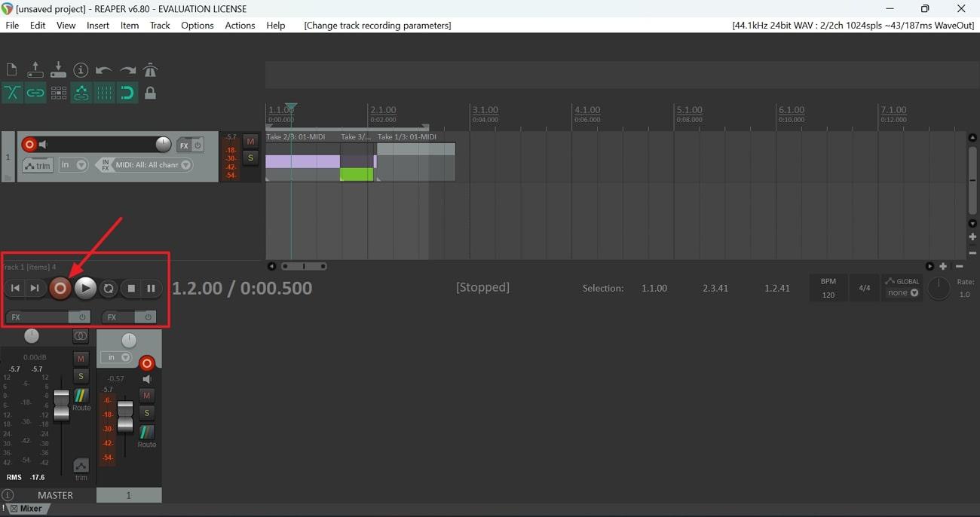This screenshot has width=980, height=517.
Task: Toggle ripple editing mode
Action: [x=81, y=93]
